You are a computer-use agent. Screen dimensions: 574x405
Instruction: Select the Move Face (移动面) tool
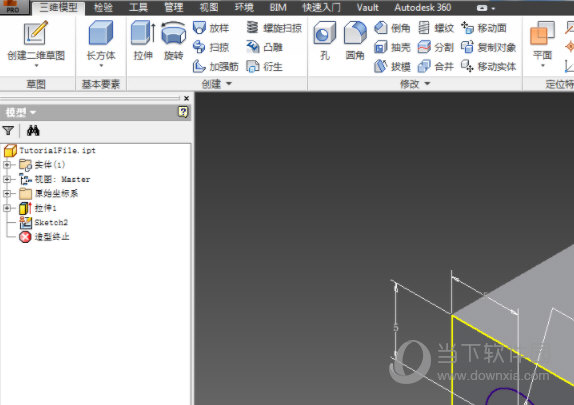point(484,28)
